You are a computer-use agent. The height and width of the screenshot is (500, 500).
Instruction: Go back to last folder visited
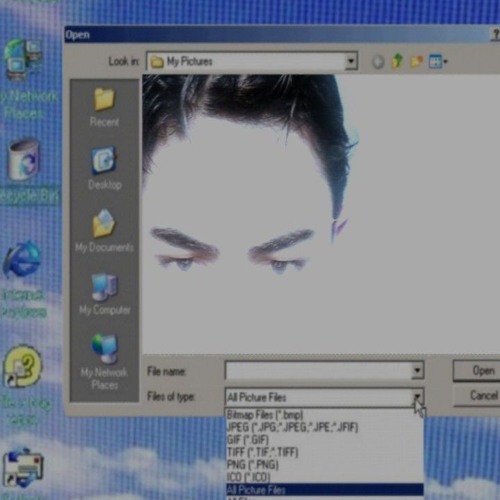pos(378,62)
